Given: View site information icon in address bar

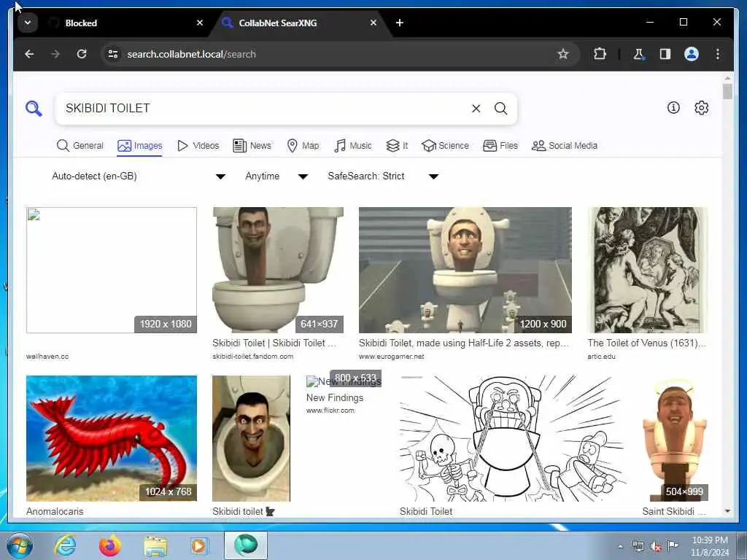Looking at the screenshot, I should tap(113, 54).
